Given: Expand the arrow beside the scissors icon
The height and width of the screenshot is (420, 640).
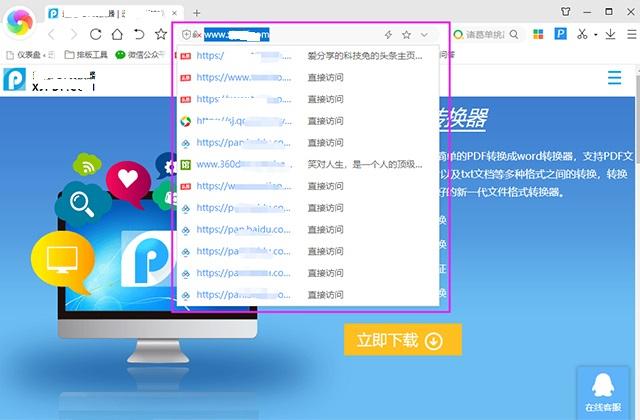Looking at the screenshot, I should pos(596,35).
